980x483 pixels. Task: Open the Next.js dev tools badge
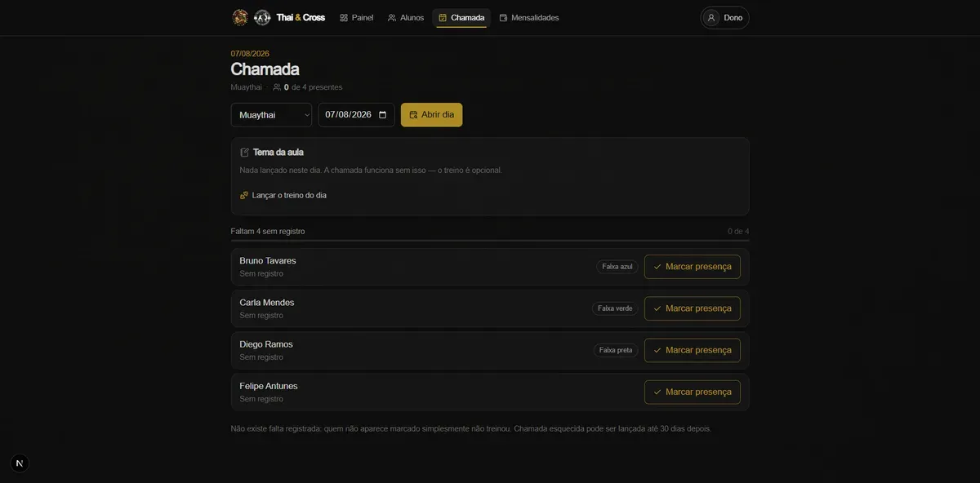point(20,463)
